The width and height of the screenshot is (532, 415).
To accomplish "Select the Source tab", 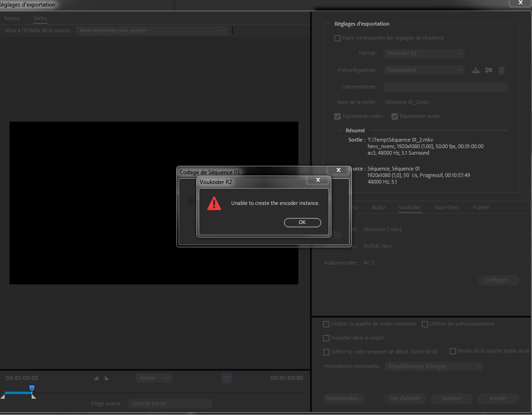I will pyautogui.click(x=12, y=18).
